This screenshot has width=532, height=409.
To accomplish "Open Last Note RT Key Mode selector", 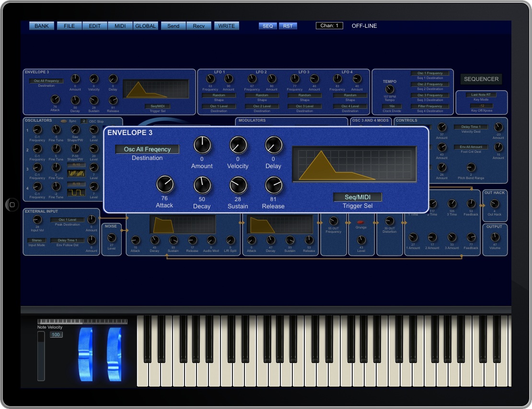I will click(481, 95).
